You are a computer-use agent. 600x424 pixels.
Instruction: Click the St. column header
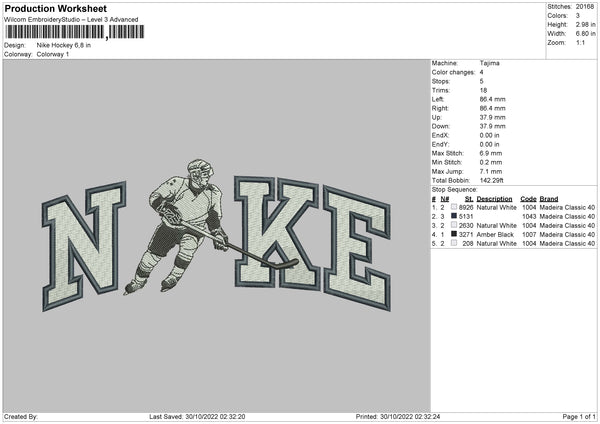pyautogui.click(x=469, y=199)
